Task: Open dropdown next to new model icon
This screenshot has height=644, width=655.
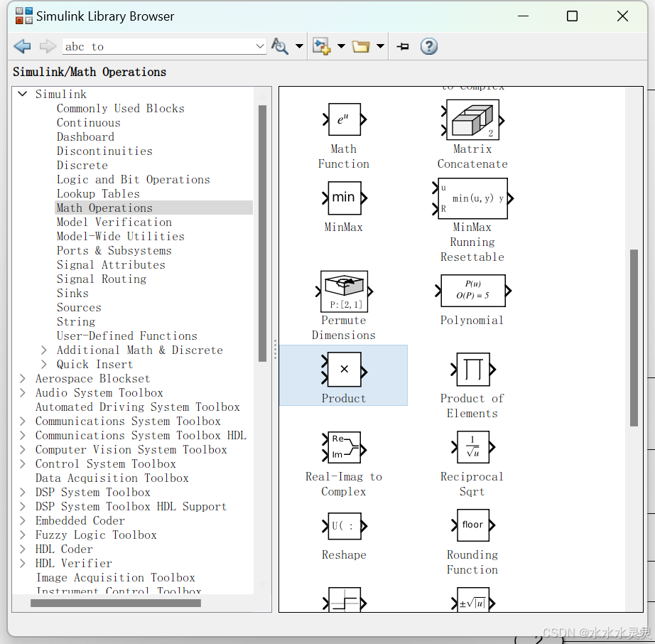Action: (341, 46)
